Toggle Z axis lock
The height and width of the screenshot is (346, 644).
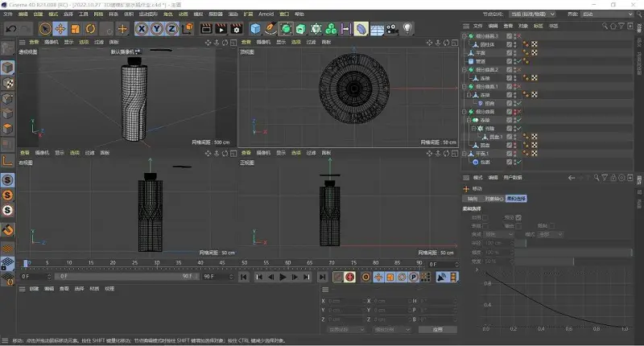pyautogui.click(x=171, y=29)
